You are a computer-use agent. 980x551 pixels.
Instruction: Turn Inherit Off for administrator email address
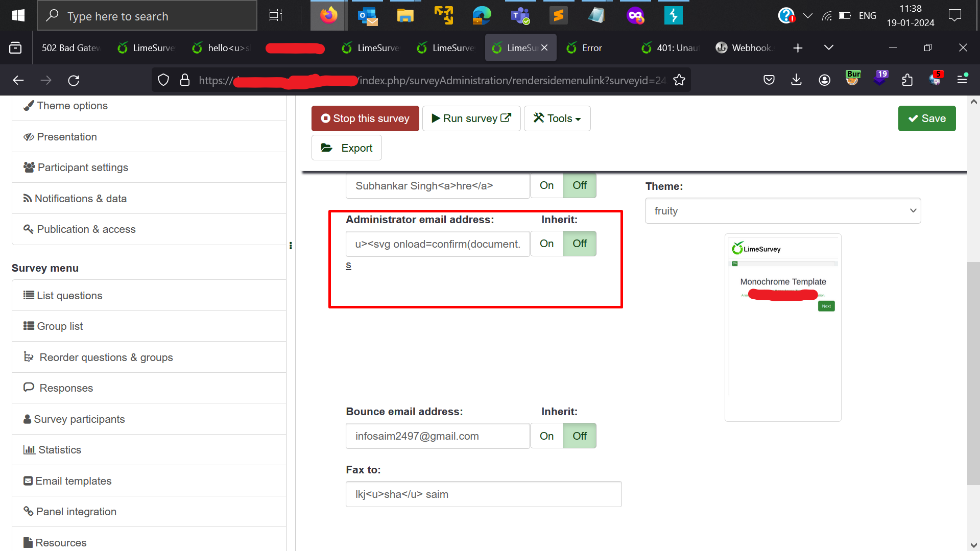pos(580,244)
